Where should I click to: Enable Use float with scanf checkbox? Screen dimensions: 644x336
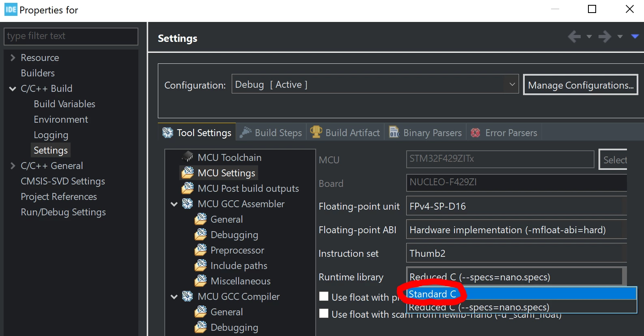pos(324,314)
